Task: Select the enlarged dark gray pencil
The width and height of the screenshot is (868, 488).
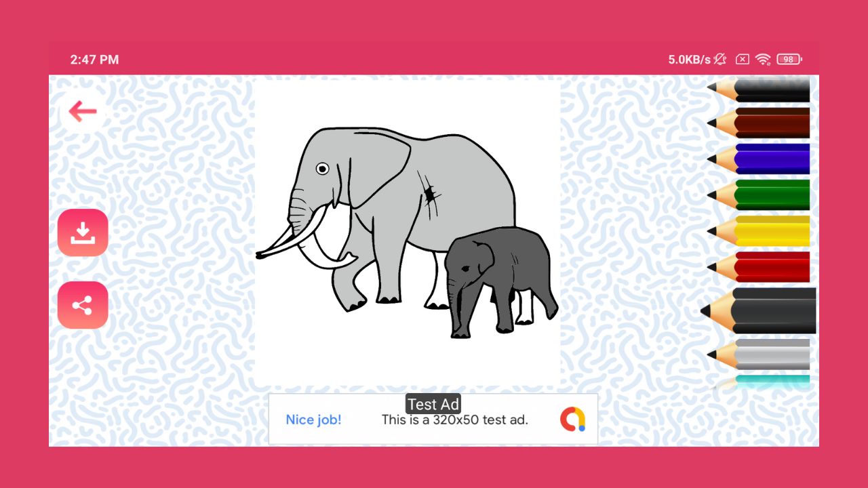Action: 759,310
